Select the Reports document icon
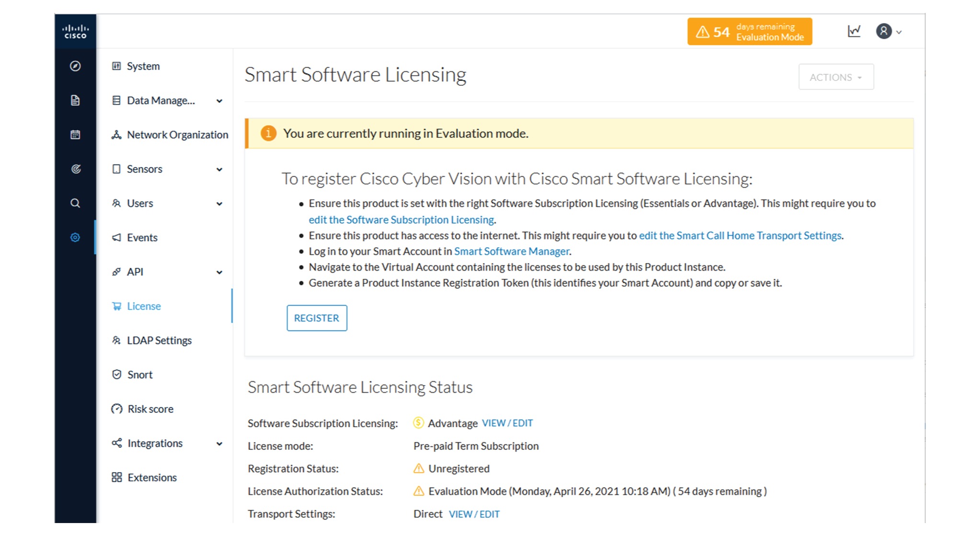Image resolution: width=980 pixels, height=536 pixels. [75, 101]
